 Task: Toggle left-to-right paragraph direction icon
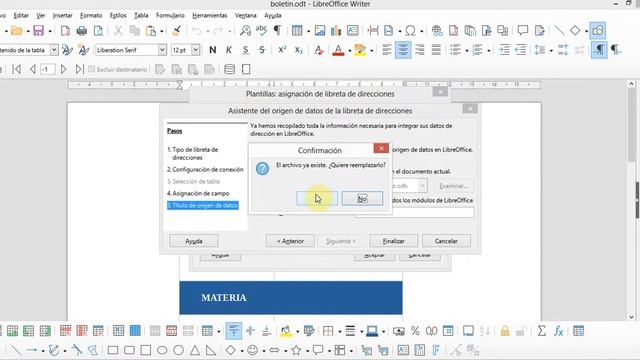[x=599, y=50]
